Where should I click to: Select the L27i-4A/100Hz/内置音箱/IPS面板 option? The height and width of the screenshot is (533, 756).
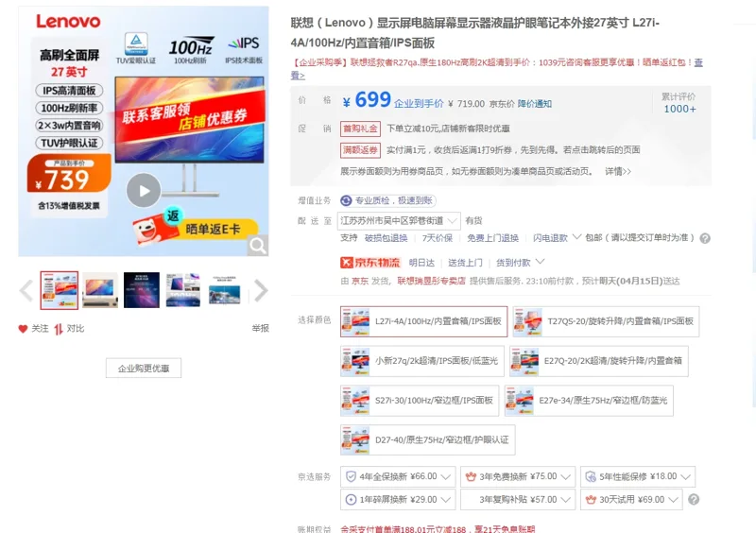[423, 321]
